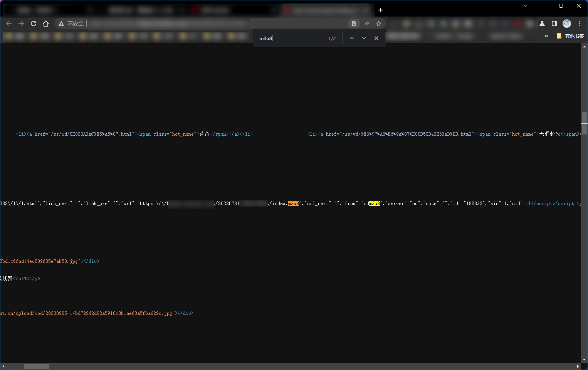Open the side panel icon
588x370 pixels.
554,24
